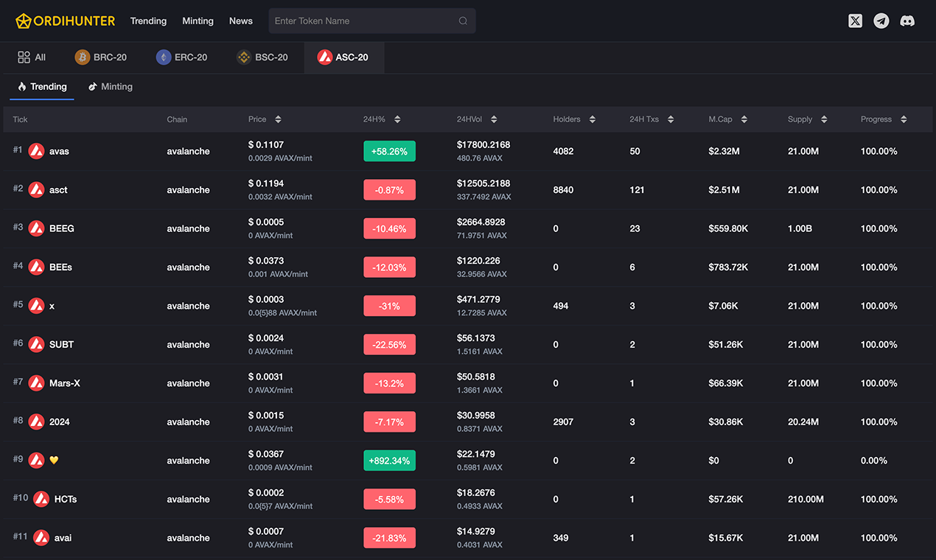
Task: Open News in the top navigation
Action: click(241, 21)
